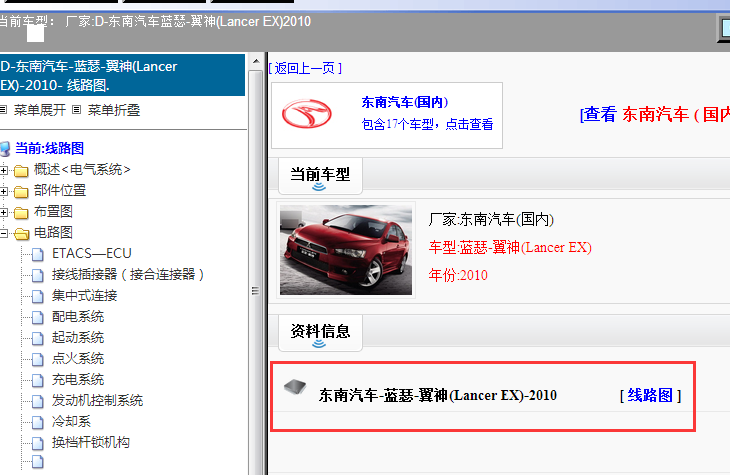
Task: Click 菜单展开 to expand all menus
Action: [x=40, y=110]
